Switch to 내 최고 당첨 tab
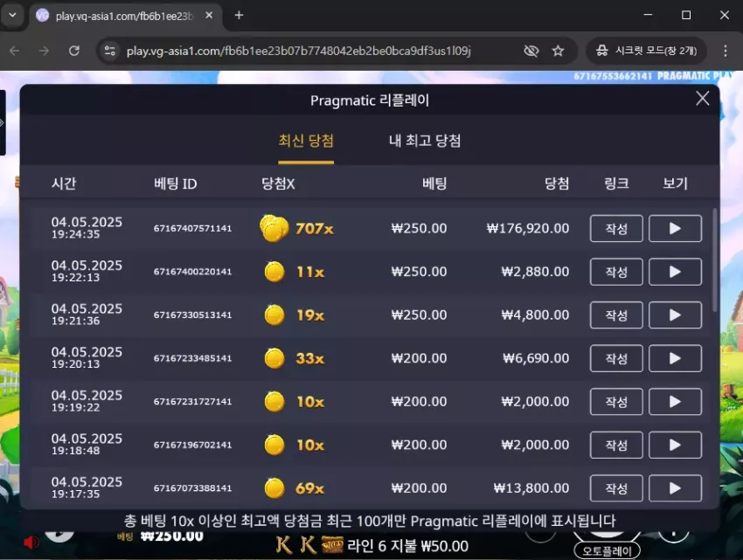The width and height of the screenshot is (743, 560). (425, 141)
